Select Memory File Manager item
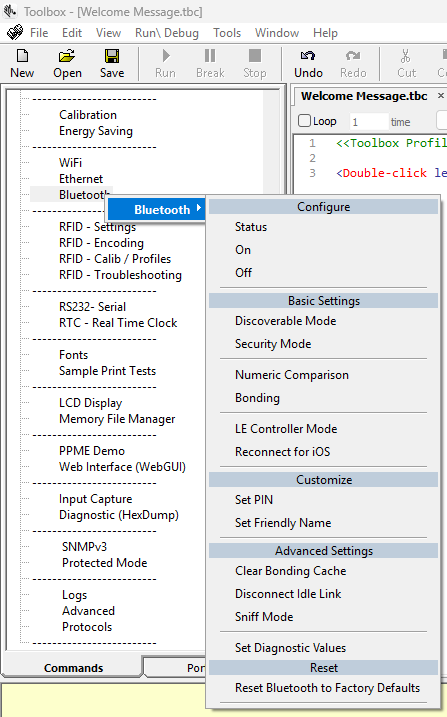The image size is (447, 717). click(117, 419)
